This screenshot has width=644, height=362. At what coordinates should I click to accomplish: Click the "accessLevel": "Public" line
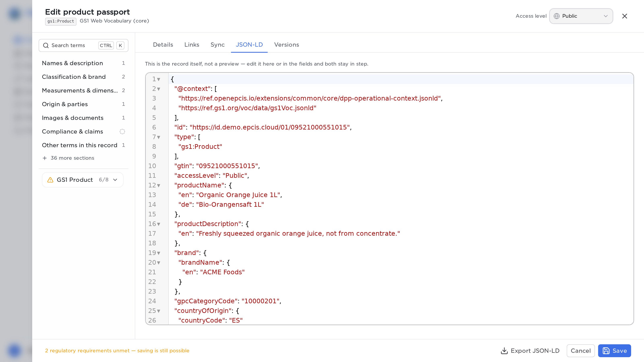212,176
